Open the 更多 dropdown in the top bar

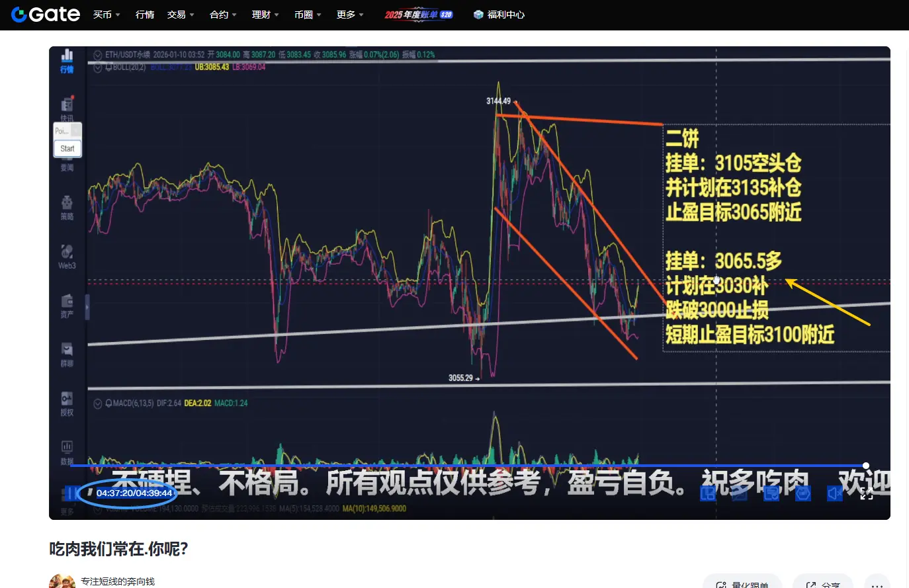pyautogui.click(x=350, y=15)
